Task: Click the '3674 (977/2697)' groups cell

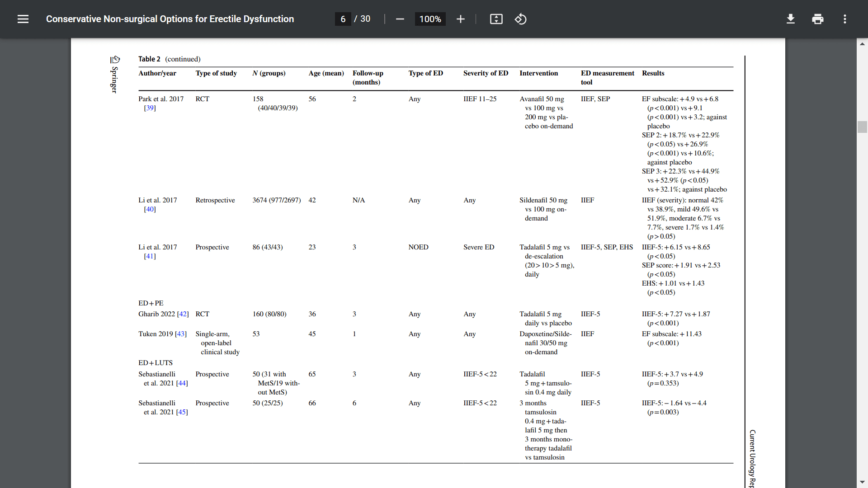Action: 276,200
